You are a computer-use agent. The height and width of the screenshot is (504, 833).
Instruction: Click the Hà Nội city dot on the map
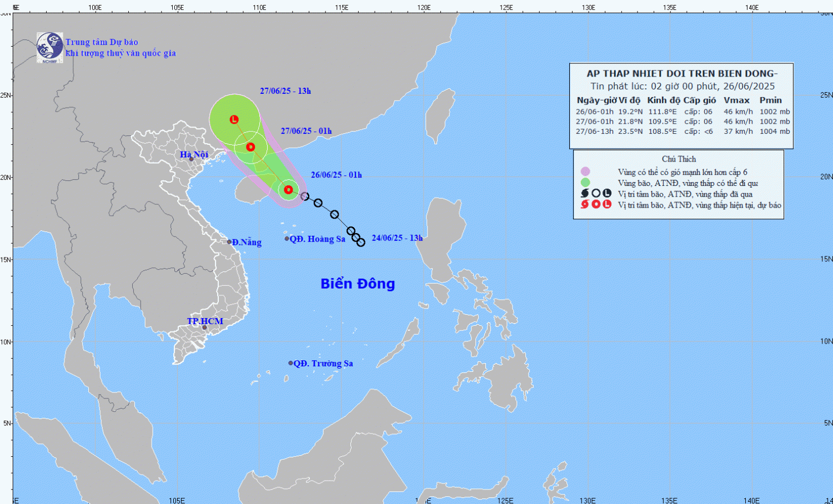coord(191,159)
